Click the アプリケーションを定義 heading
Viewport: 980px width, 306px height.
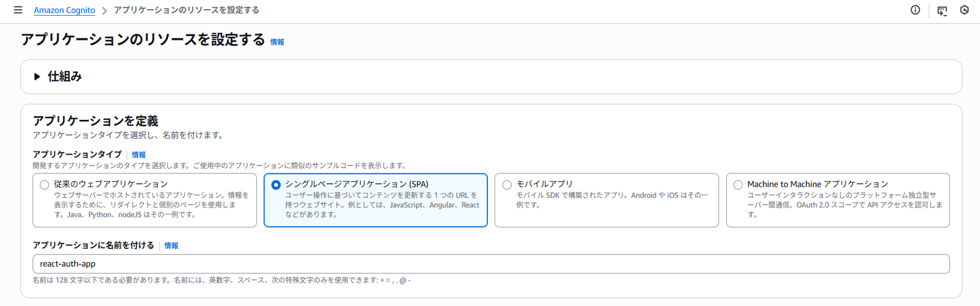tap(95, 121)
